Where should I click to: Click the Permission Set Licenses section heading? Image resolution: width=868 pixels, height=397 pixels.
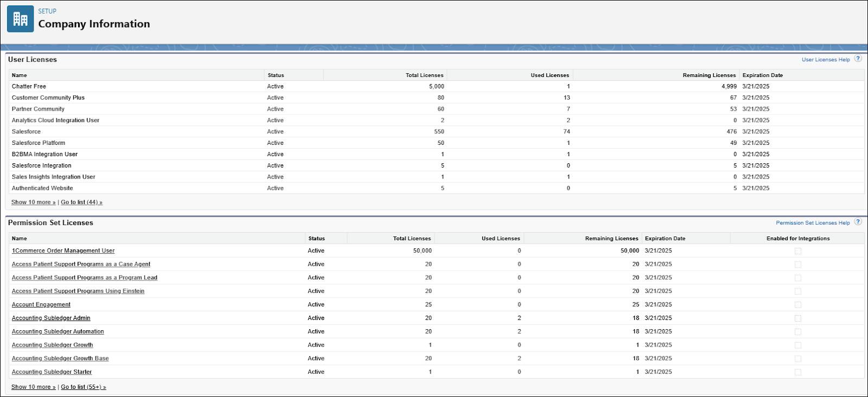click(50, 223)
